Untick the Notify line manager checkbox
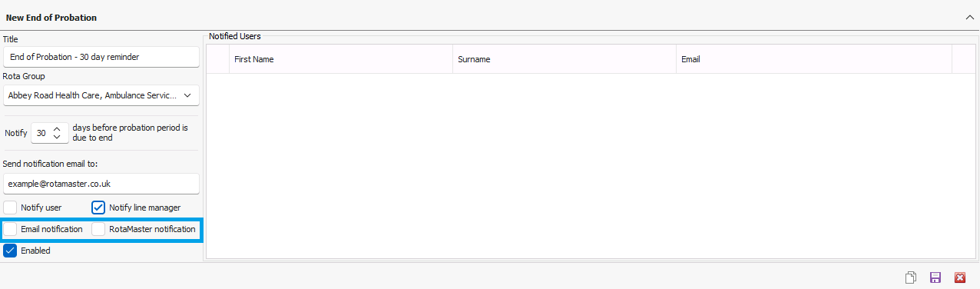980x289 pixels. click(x=98, y=208)
